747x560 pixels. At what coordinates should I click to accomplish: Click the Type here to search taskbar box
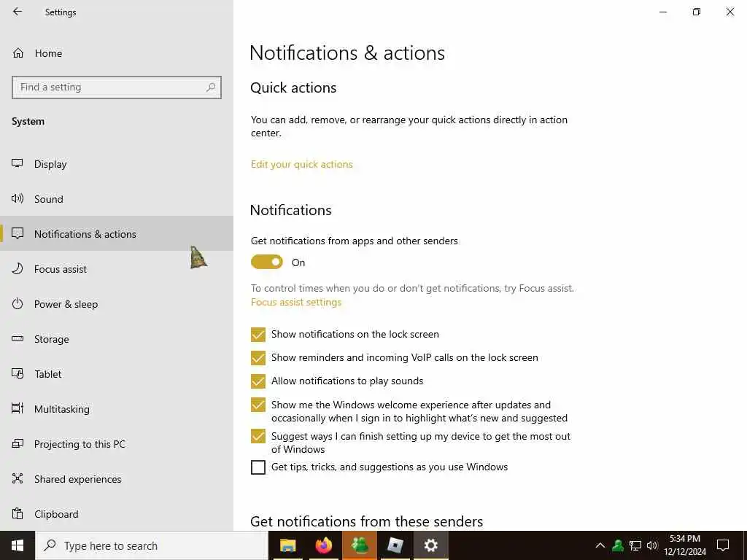pos(152,545)
